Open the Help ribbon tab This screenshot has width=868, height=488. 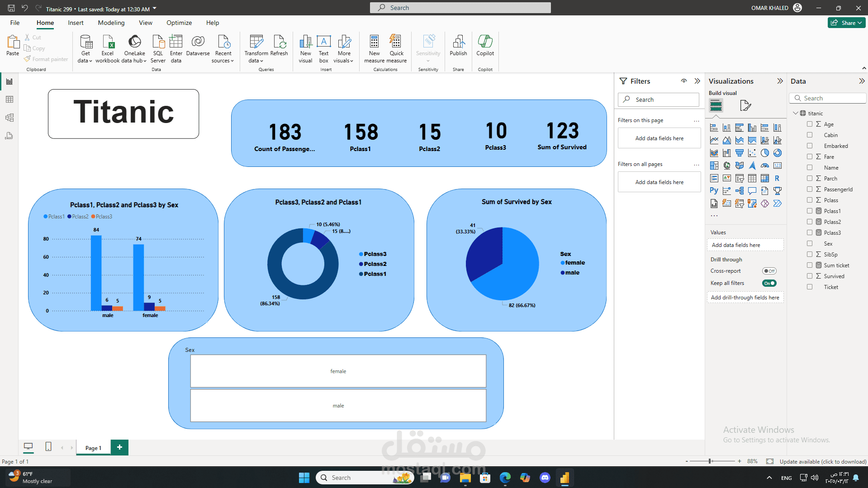tap(213, 23)
